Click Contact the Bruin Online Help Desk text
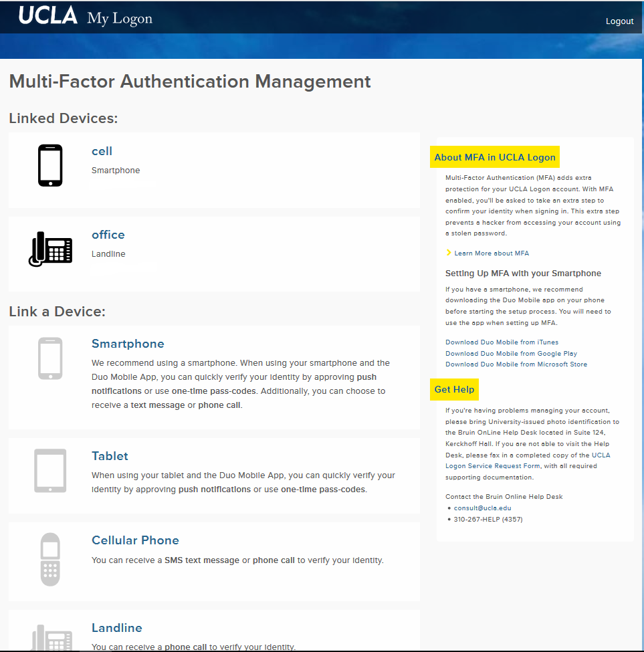This screenshot has width=644, height=652. pyautogui.click(x=504, y=496)
